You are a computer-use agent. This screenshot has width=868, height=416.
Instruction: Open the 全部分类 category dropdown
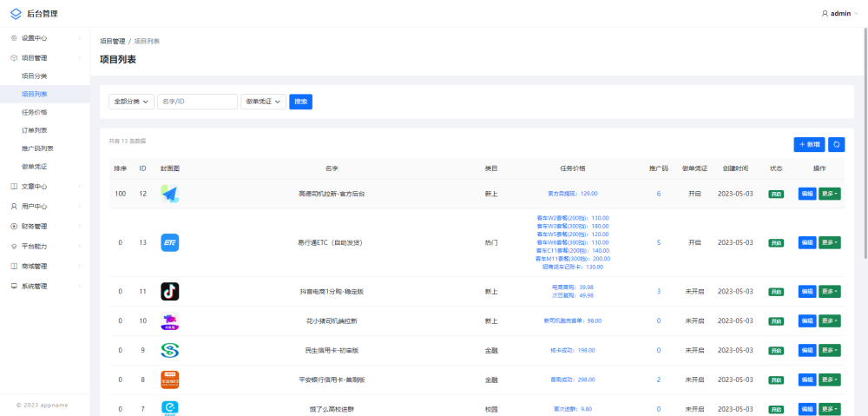(x=132, y=102)
